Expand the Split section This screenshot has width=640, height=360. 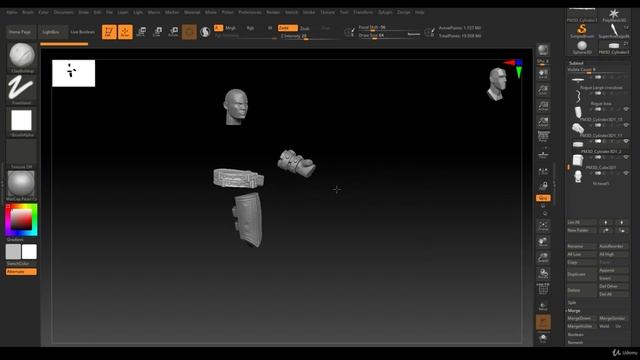click(572, 302)
